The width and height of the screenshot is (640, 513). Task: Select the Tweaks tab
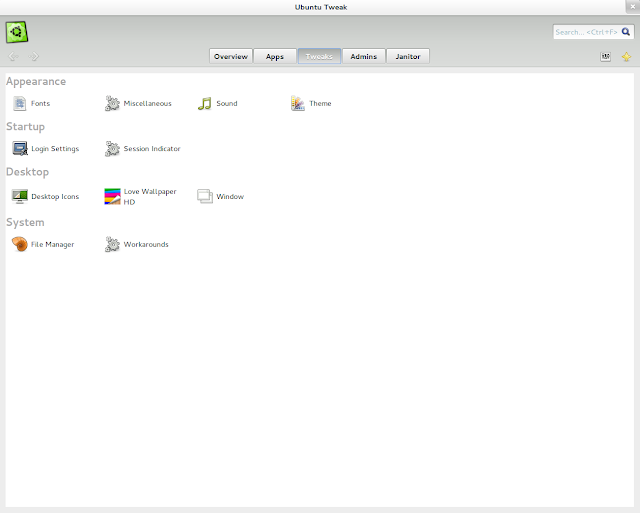[x=319, y=56]
